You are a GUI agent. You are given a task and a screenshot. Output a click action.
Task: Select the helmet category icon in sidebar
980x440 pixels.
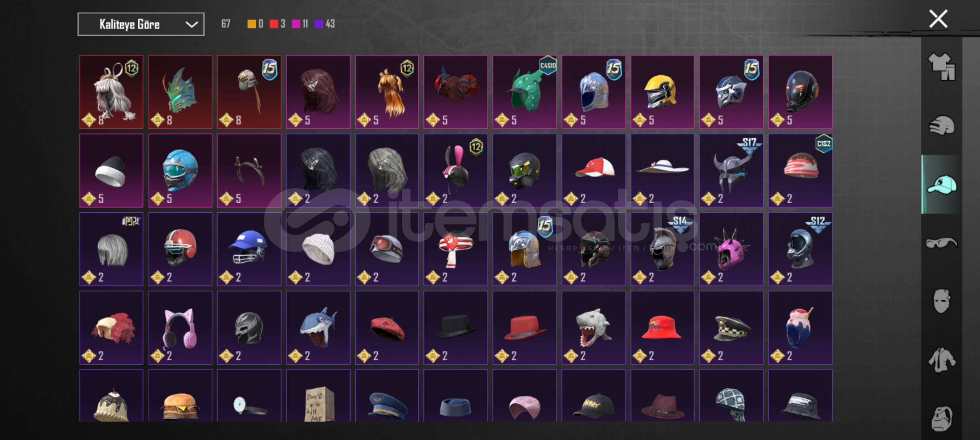tap(941, 125)
